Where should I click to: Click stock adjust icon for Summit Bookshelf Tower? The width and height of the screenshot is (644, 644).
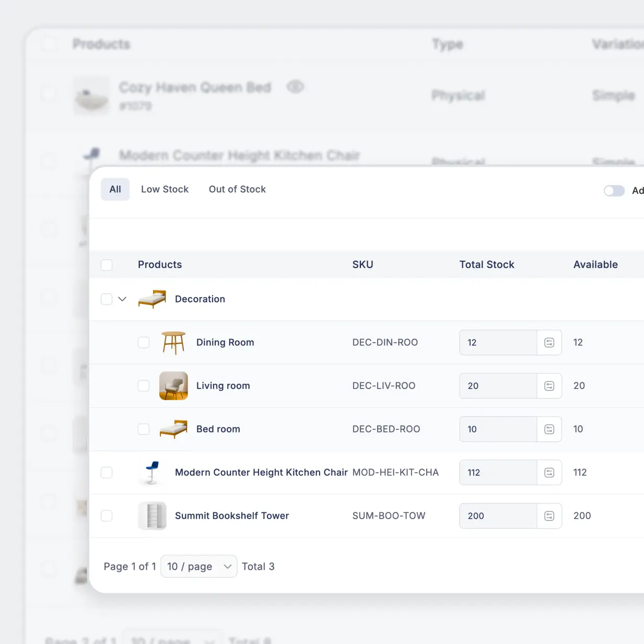549,516
